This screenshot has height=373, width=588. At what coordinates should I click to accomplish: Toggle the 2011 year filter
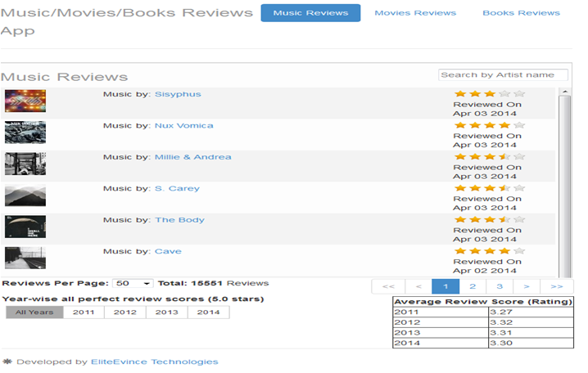click(84, 312)
